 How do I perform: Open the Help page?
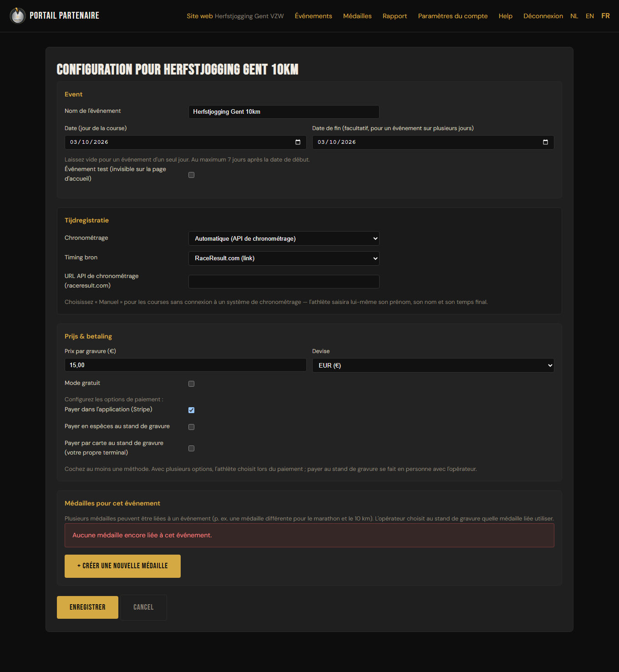[506, 16]
